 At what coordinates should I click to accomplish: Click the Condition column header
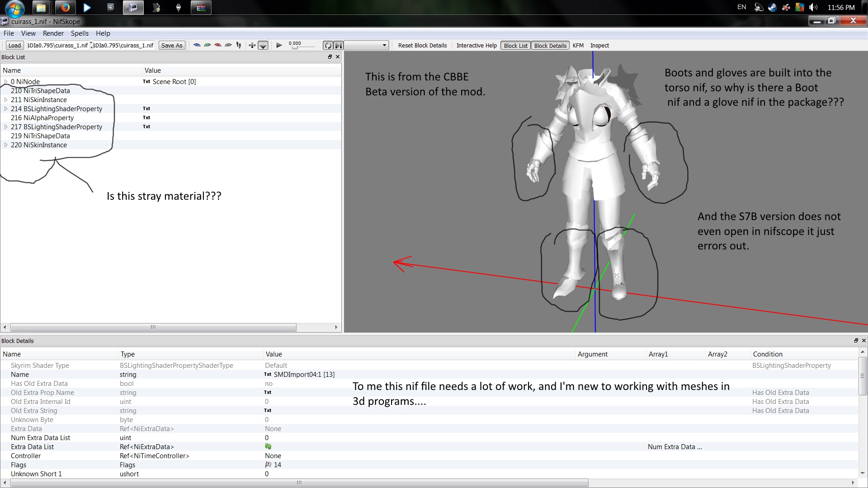click(x=804, y=354)
